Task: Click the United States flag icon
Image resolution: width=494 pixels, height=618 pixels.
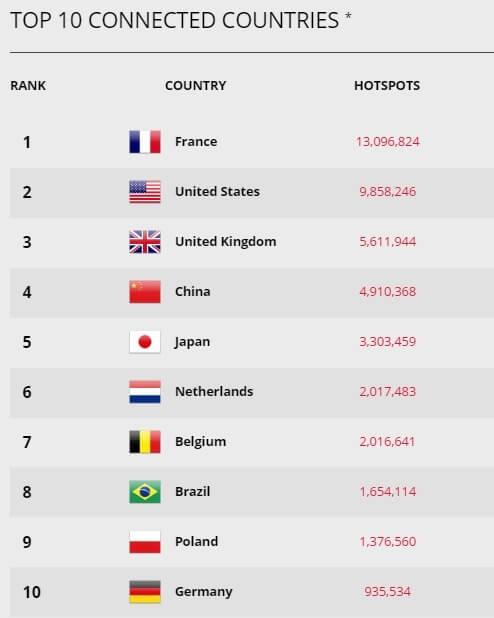Action: (145, 192)
